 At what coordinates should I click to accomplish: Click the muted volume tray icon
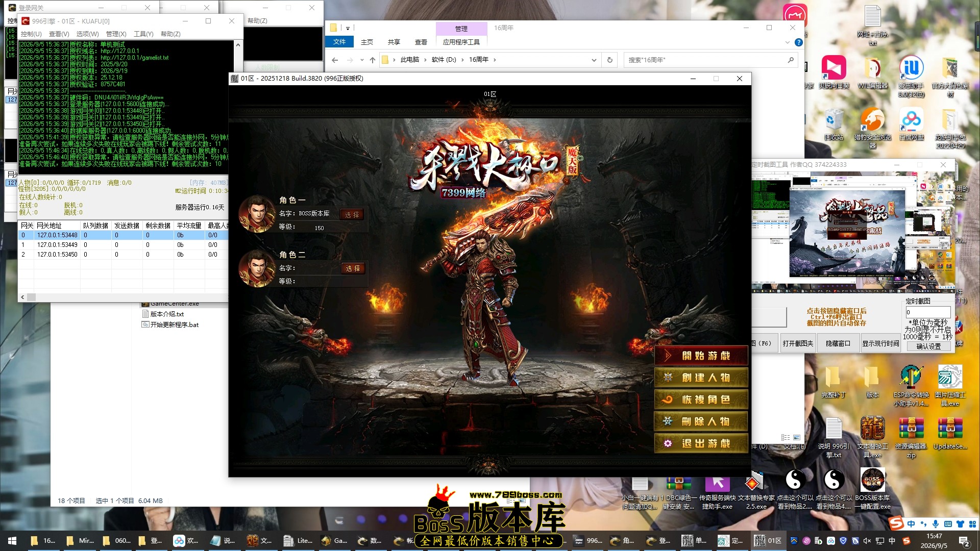click(x=867, y=541)
